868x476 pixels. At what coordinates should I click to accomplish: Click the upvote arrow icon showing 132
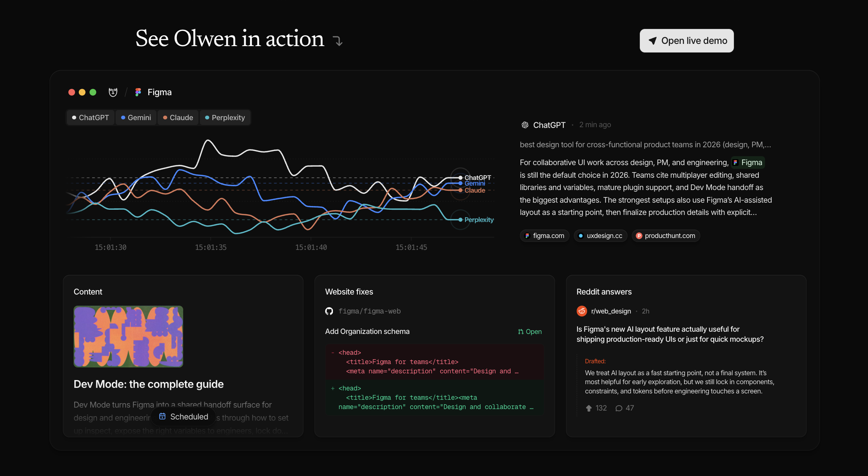click(x=589, y=408)
